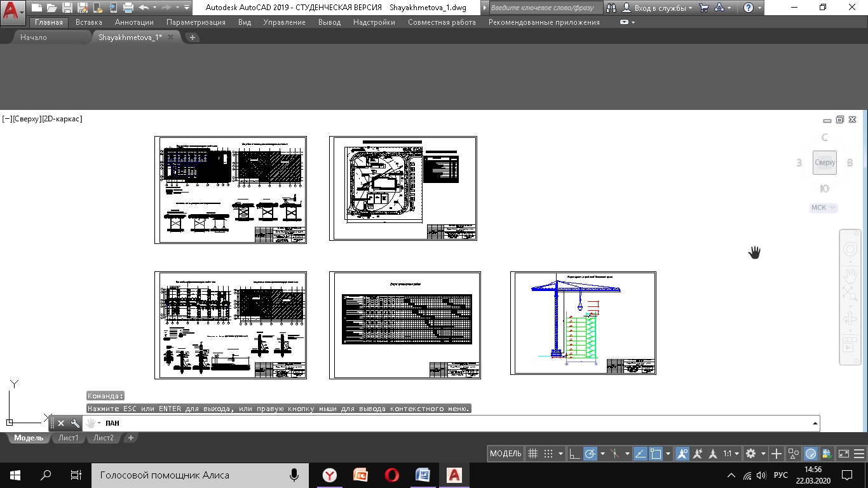This screenshot has height=488, width=868.
Task: Save the drawing with the floppy disk icon
Action: tap(67, 8)
